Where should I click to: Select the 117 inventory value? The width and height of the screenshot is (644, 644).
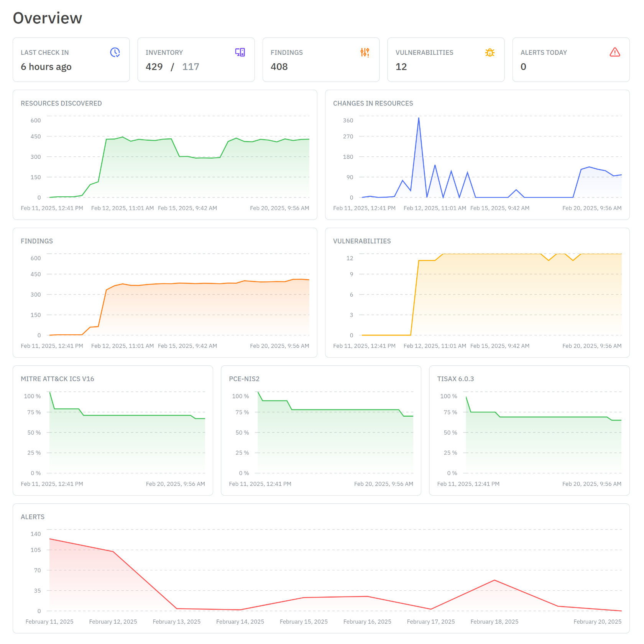(191, 67)
